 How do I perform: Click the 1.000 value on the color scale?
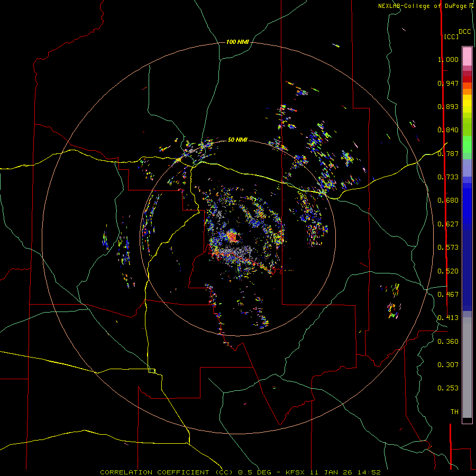point(448,59)
